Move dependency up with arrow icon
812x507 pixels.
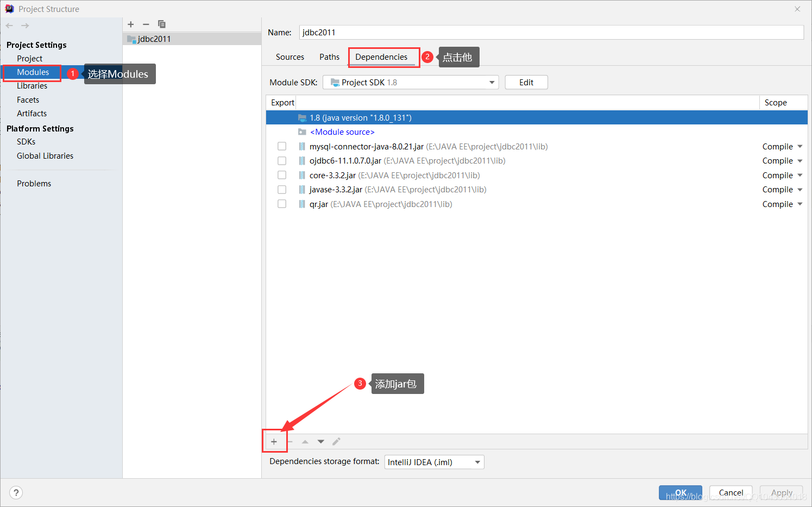tap(305, 442)
